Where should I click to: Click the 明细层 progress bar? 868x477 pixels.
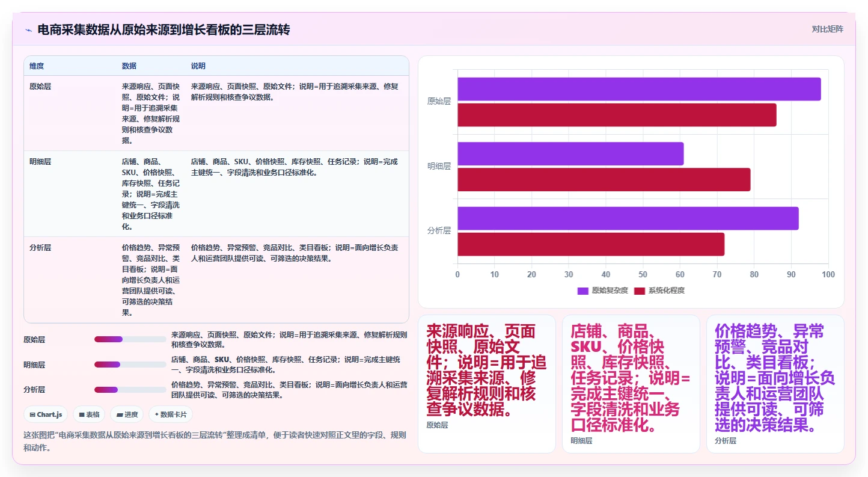130,365
